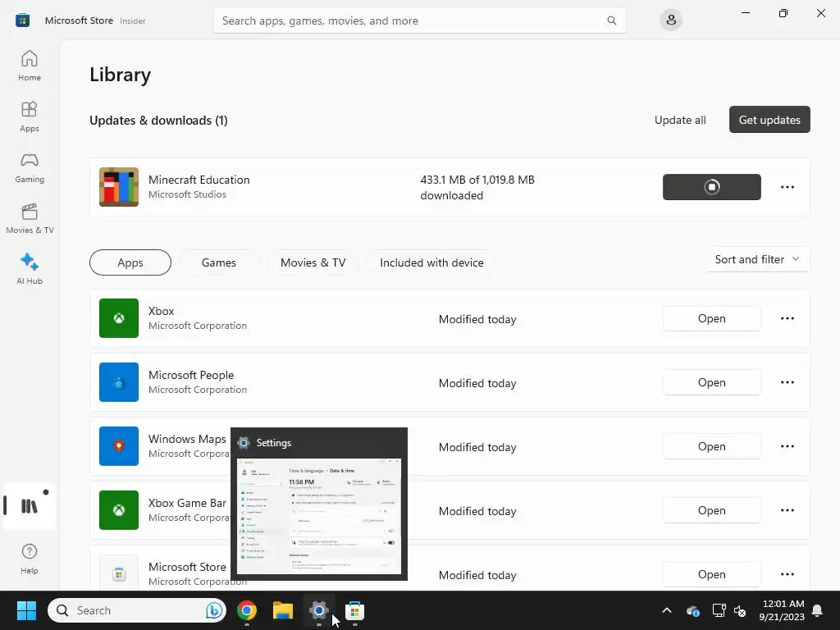Open more options for Xbox Game Bar
Screen dimensions: 840x630
coord(787,510)
